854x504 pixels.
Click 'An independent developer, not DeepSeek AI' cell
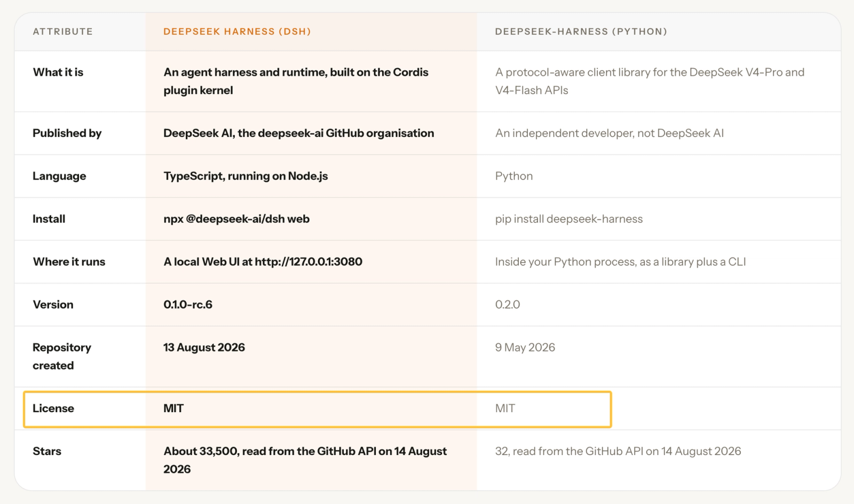(x=609, y=133)
